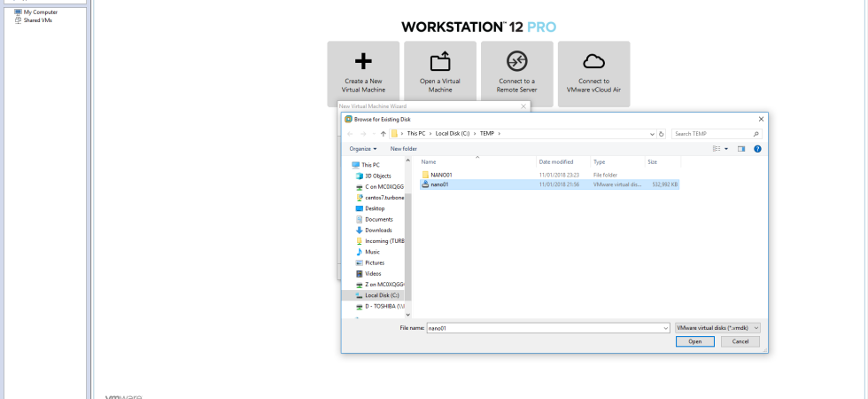Click Local Disk (C:) in the breadcrumb
The image size is (868, 399).
pyautogui.click(x=453, y=134)
